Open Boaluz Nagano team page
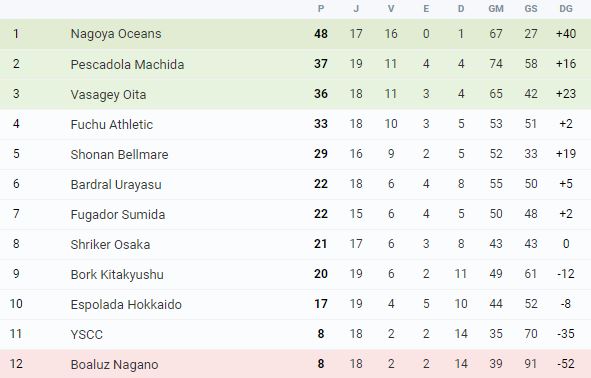Screen dimensions: 591x378 click(114, 364)
